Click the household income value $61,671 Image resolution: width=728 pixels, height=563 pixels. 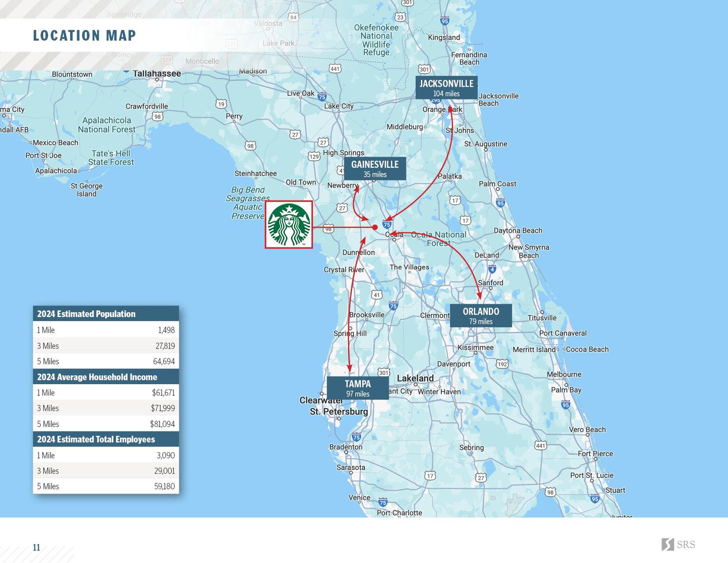164,393
